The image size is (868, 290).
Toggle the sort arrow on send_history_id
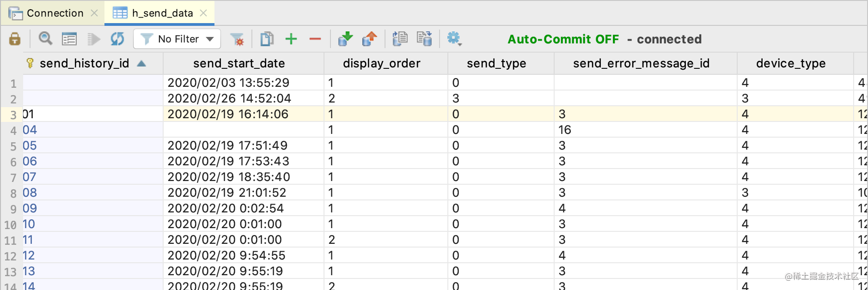(x=141, y=64)
